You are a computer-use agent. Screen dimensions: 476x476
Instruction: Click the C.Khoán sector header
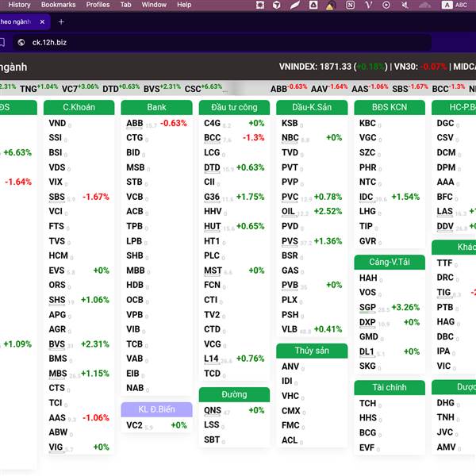coord(79,107)
